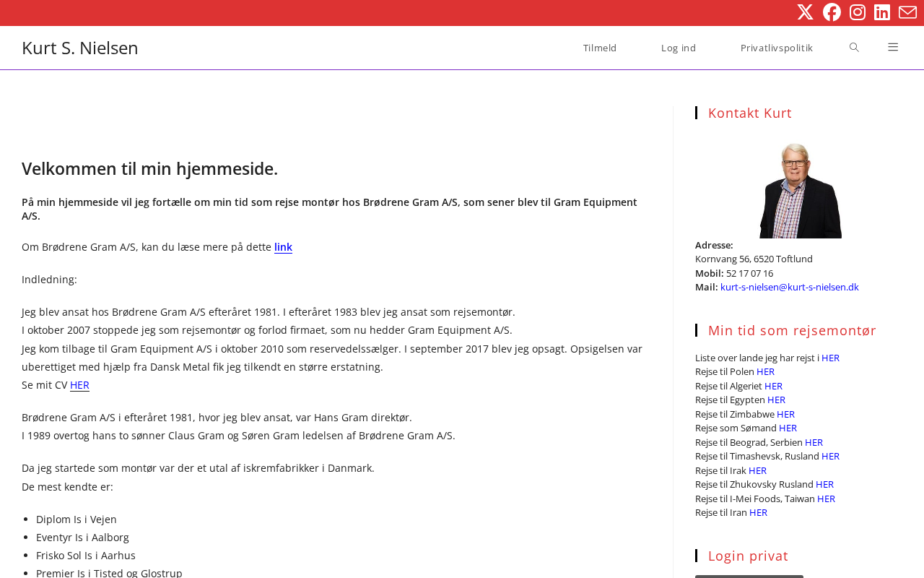
Task: Open HER link for Rejse til Egypten
Action: pyautogui.click(x=776, y=400)
